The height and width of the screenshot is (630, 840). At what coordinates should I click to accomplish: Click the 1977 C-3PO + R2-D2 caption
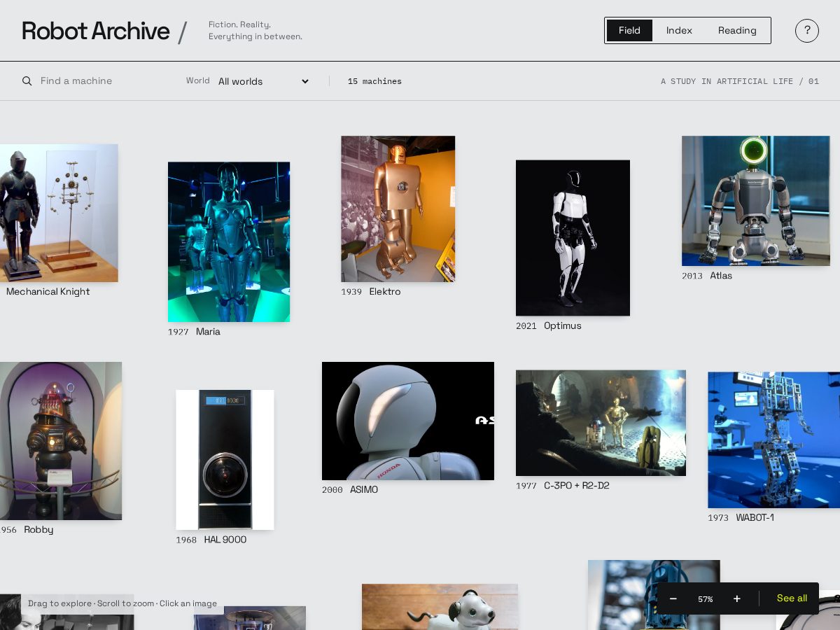point(563,486)
